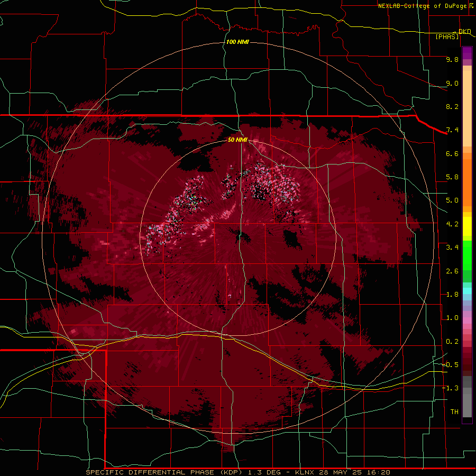Click the "50 NMI" range ring label
Image resolution: width=476 pixels, height=476 pixels.
(x=237, y=140)
